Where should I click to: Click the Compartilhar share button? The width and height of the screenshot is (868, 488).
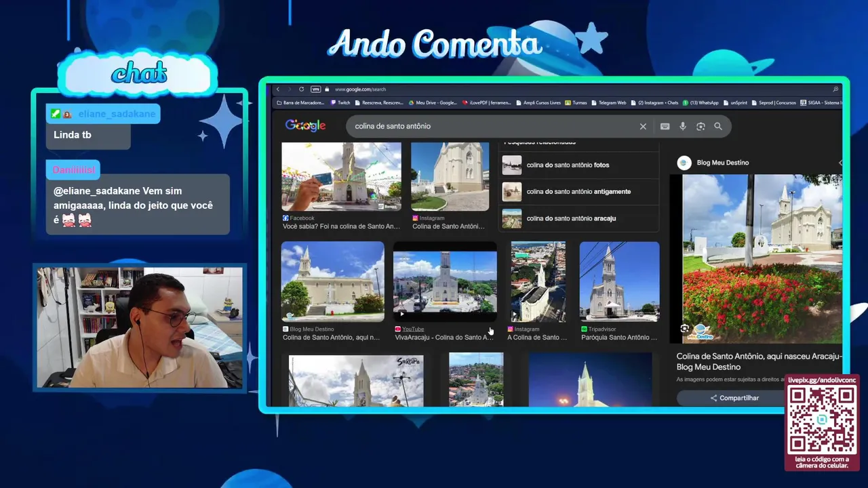click(x=734, y=398)
